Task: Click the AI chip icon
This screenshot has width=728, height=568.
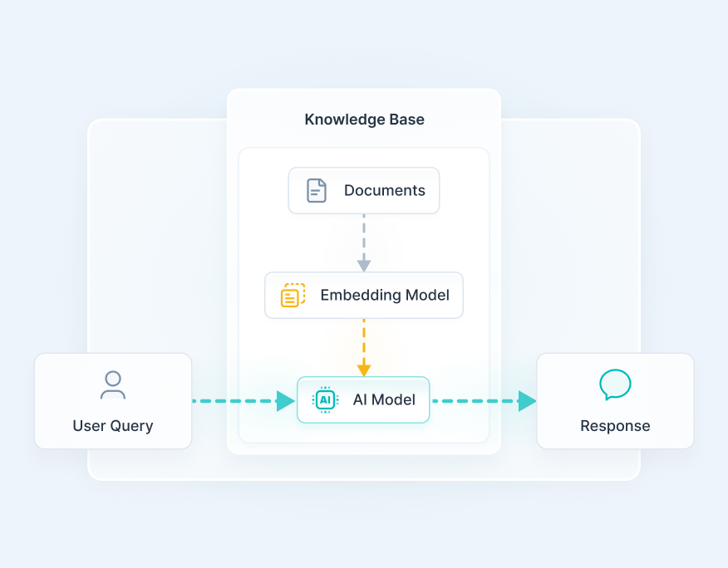Action: [x=325, y=399]
